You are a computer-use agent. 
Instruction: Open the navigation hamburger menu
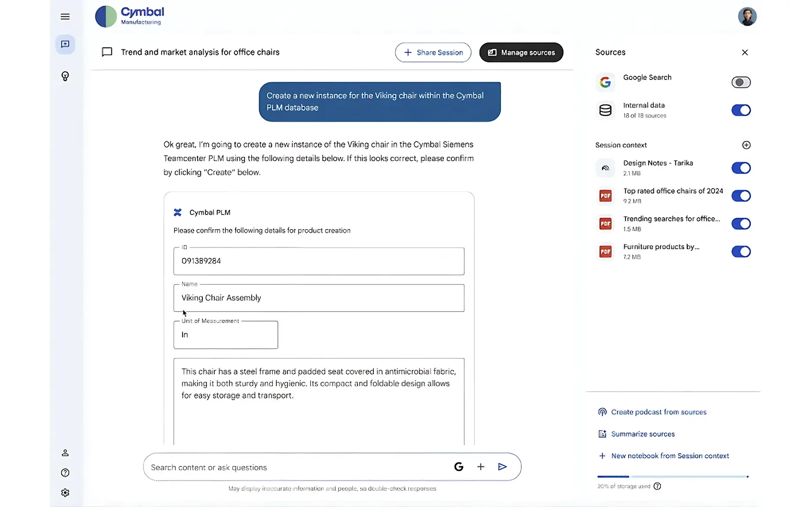click(65, 16)
